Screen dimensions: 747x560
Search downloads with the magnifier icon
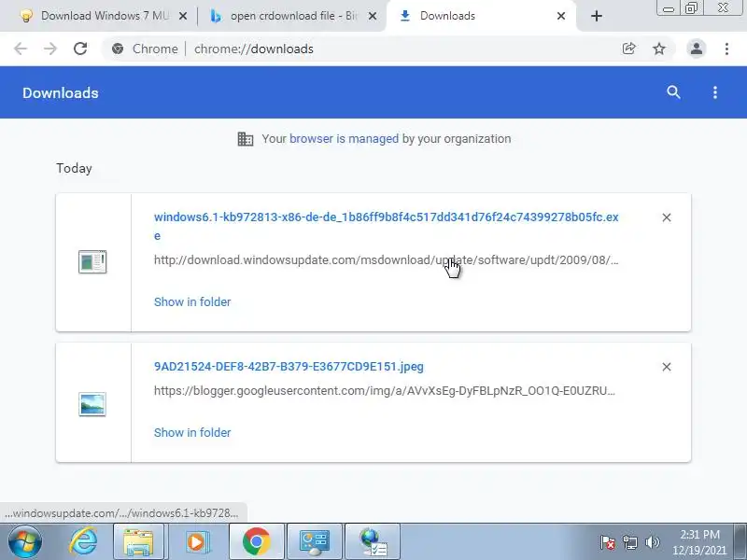tap(673, 92)
